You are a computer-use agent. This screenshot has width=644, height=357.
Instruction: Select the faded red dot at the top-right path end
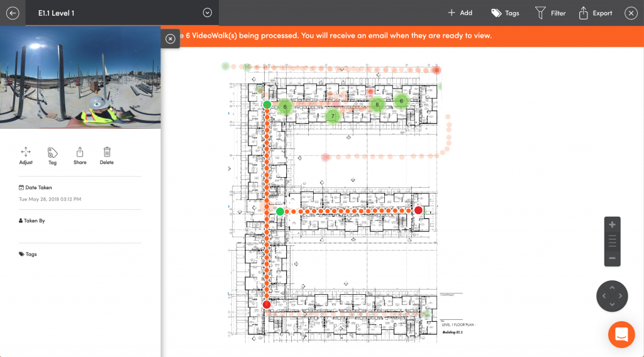tap(436, 70)
